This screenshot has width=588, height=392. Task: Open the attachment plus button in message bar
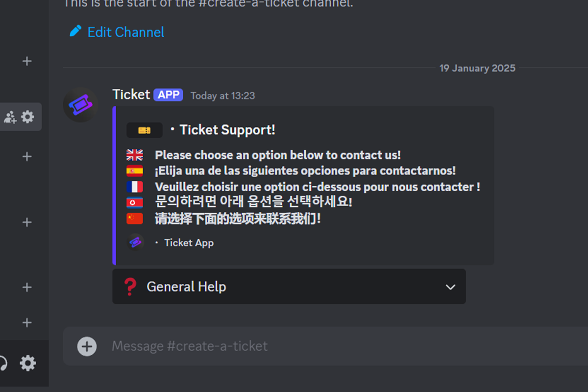[x=87, y=346]
